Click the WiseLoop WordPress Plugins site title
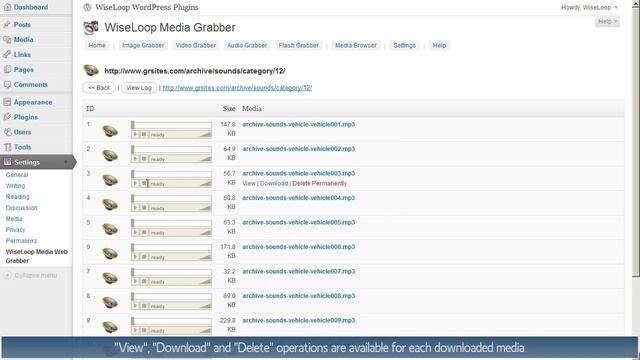Image resolution: width=640 pixels, height=360 pixels. tap(147, 7)
